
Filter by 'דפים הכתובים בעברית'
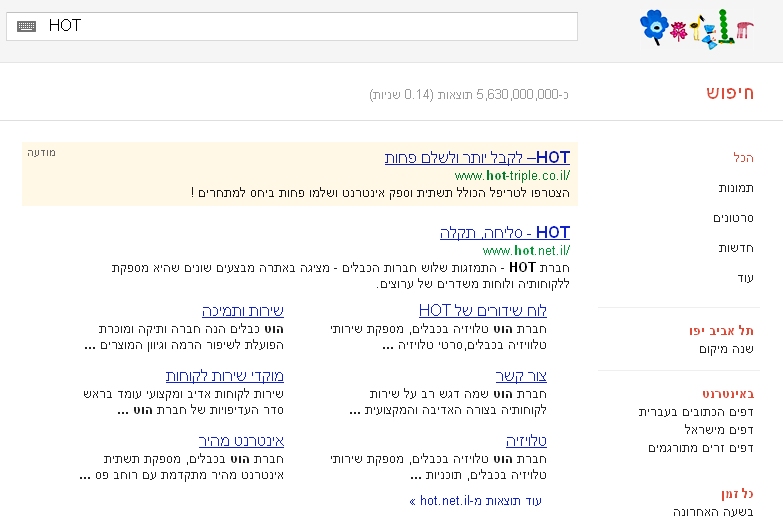coord(696,412)
